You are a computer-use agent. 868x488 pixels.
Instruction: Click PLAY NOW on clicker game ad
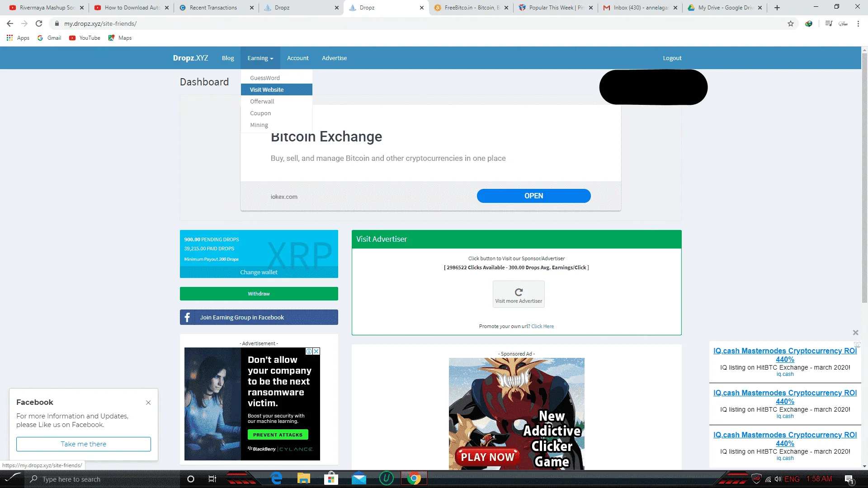(487, 457)
